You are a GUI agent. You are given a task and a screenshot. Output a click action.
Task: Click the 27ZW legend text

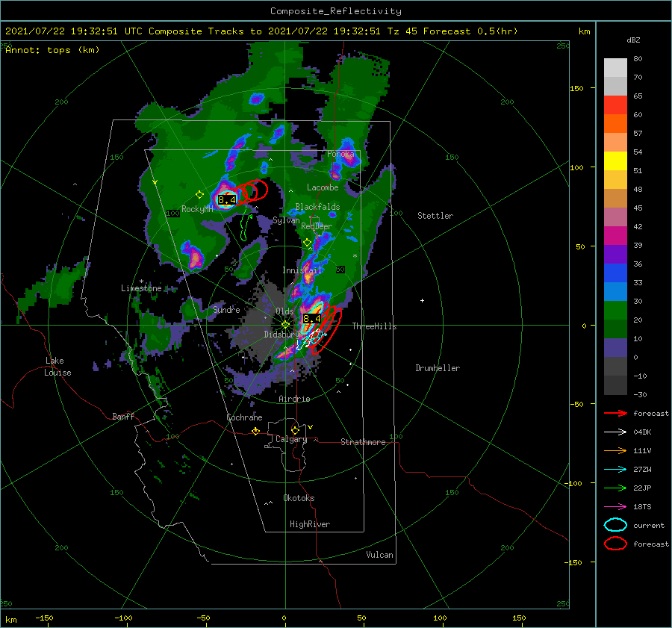point(642,470)
